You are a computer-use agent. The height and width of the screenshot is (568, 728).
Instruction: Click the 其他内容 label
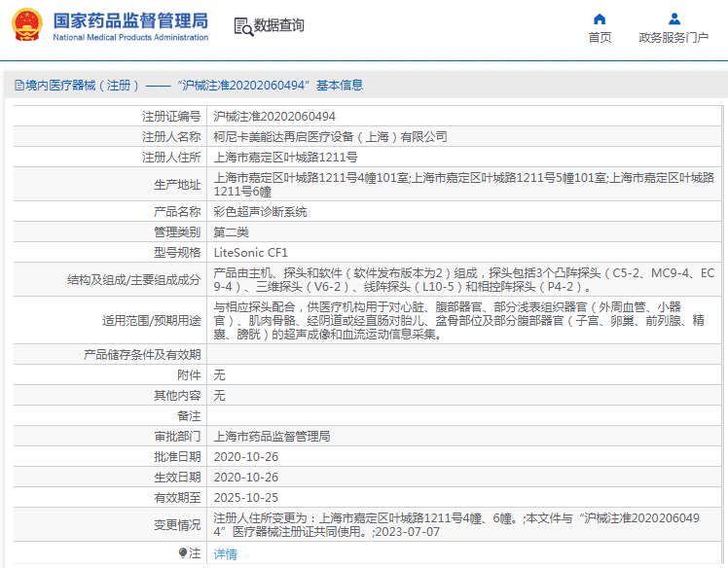[x=177, y=396]
